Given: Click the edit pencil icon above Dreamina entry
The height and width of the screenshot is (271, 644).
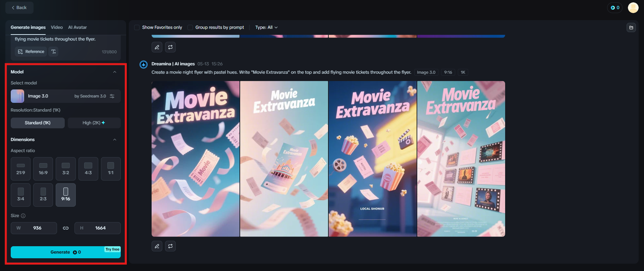Looking at the screenshot, I should (x=157, y=47).
